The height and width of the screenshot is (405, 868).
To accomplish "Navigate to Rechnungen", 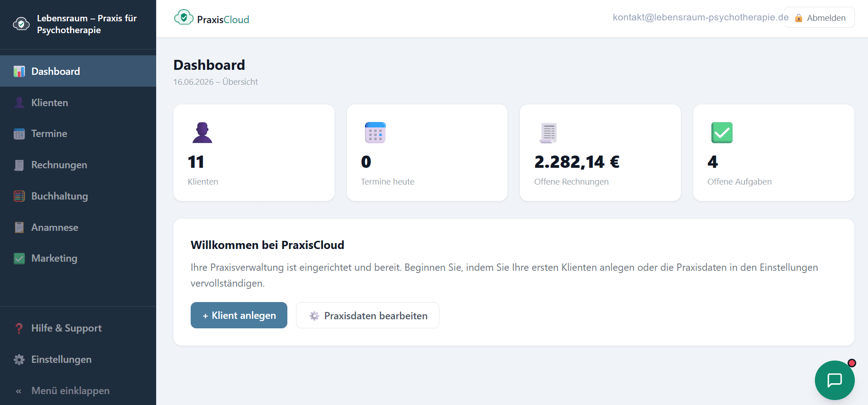I will tap(78, 165).
